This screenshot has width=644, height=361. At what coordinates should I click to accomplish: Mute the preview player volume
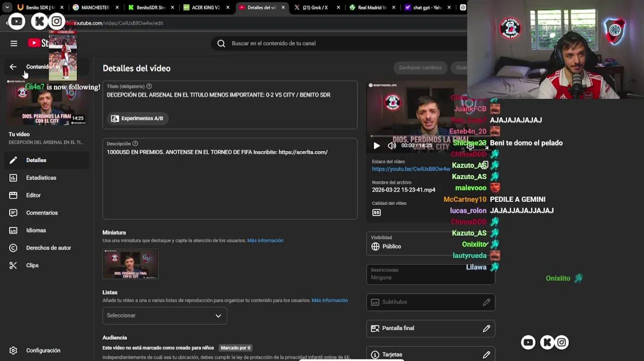coord(392,146)
